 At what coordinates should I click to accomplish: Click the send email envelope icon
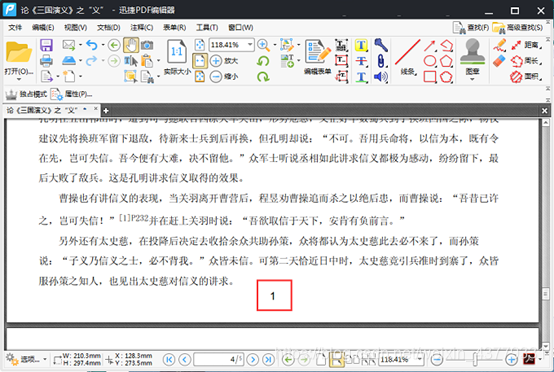coord(69,45)
